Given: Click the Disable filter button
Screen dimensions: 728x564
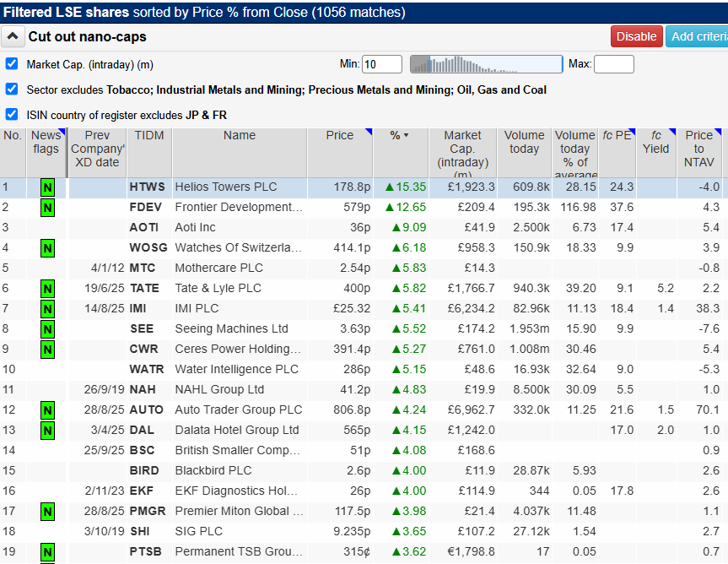Looking at the screenshot, I should pos(636,36).
